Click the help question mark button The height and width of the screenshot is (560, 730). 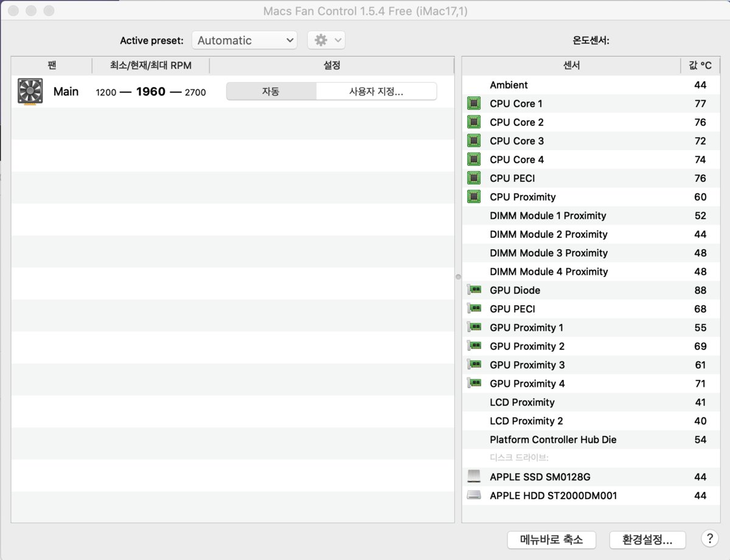tap(710, 538)
